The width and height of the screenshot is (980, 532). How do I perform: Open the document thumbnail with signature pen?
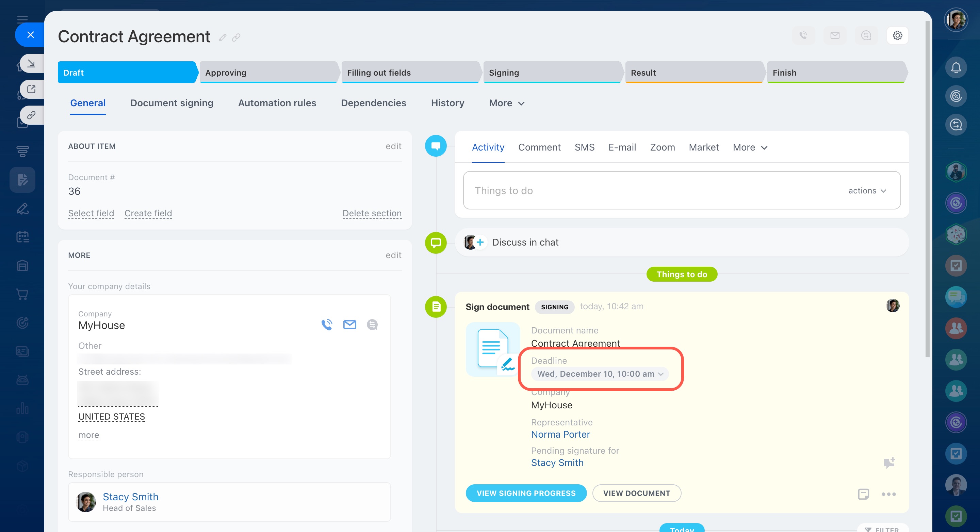[493, 349]
